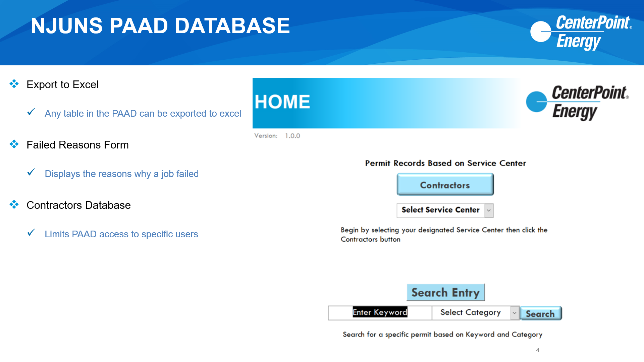Click the HOME banner title
Image resolution: width=644 pixels, height=362 pixels.
[282, 102]
